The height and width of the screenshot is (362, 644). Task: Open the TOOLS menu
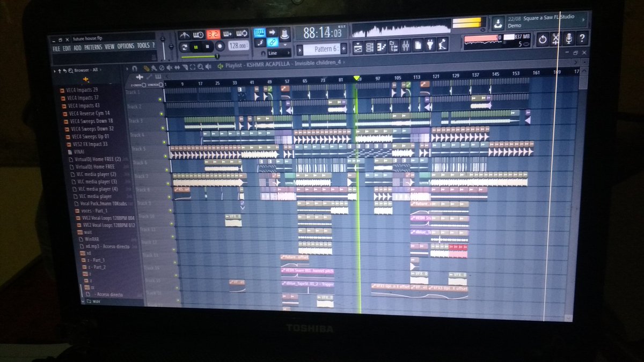click(143, 46)
